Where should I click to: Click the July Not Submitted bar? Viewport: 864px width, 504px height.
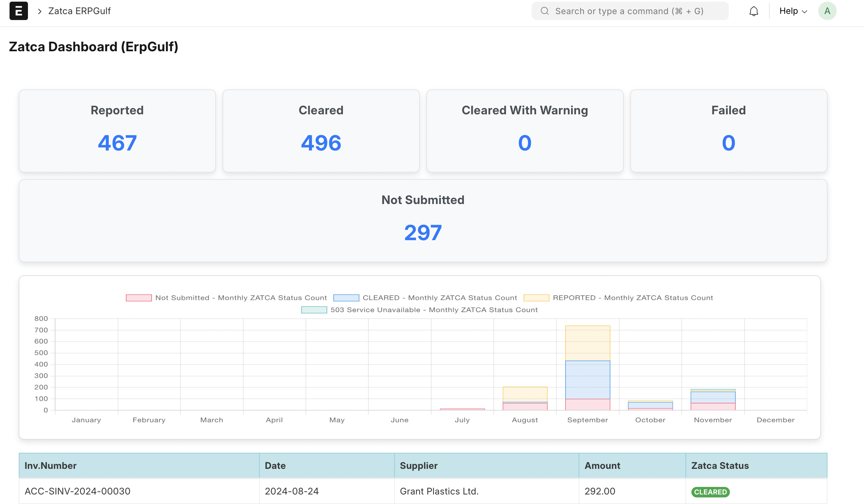[x=462, y=409]
